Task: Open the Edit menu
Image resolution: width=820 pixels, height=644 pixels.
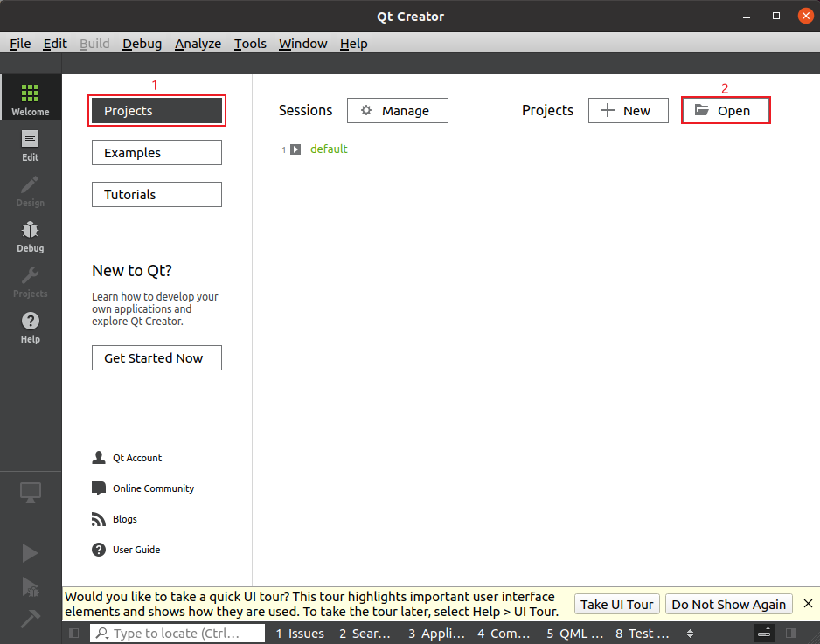Action: pos(55,44)
